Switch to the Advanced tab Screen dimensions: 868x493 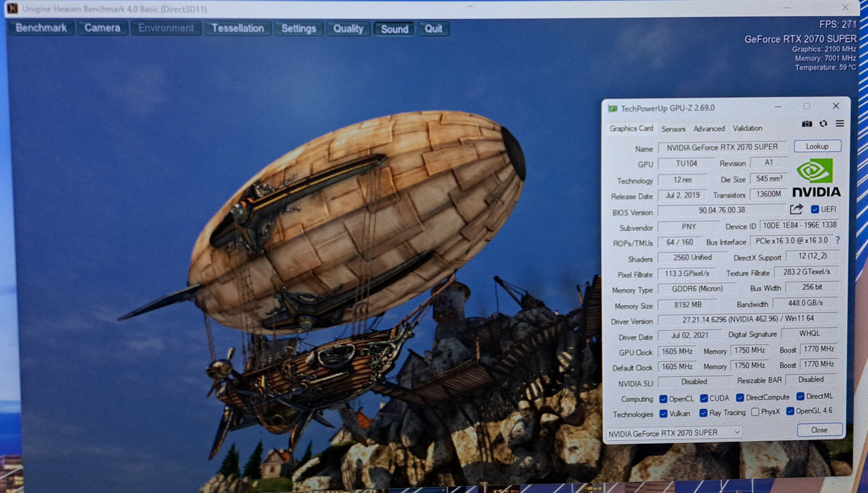tap(709, 129)
